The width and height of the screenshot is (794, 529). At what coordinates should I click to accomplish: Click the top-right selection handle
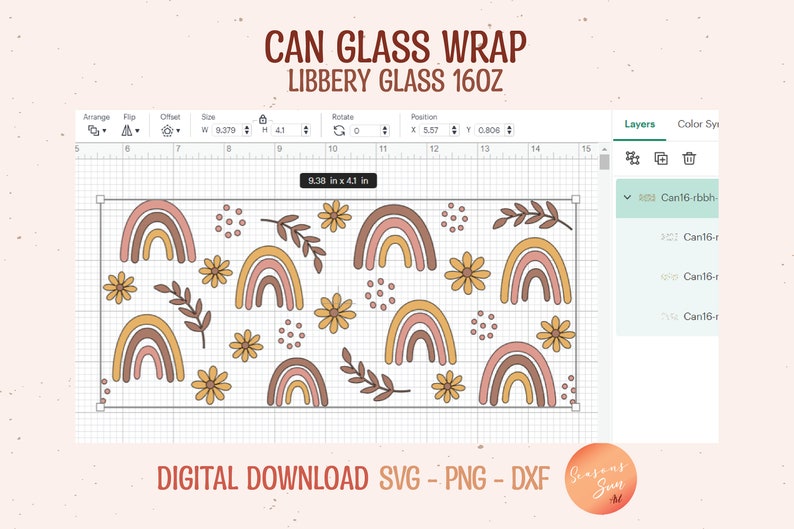[x=576, y=199]
